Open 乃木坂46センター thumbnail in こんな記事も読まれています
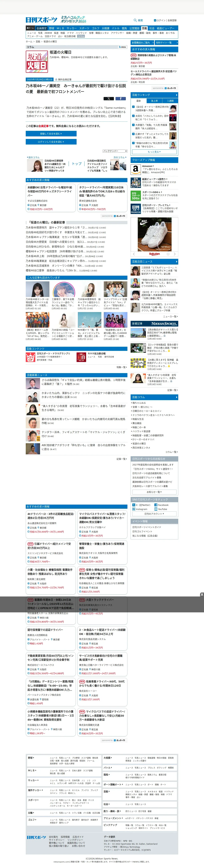Viewport: 204px width, 868px height. click(x=37, y=289)
